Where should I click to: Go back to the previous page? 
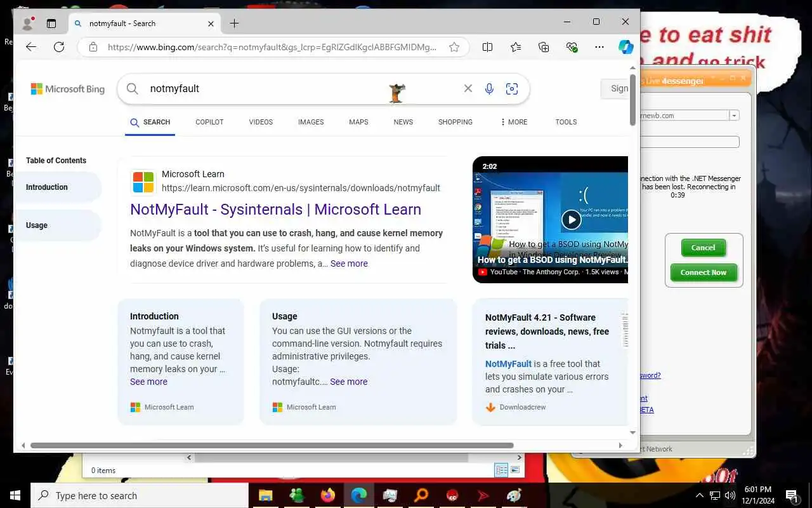click(x=30, y=47)
